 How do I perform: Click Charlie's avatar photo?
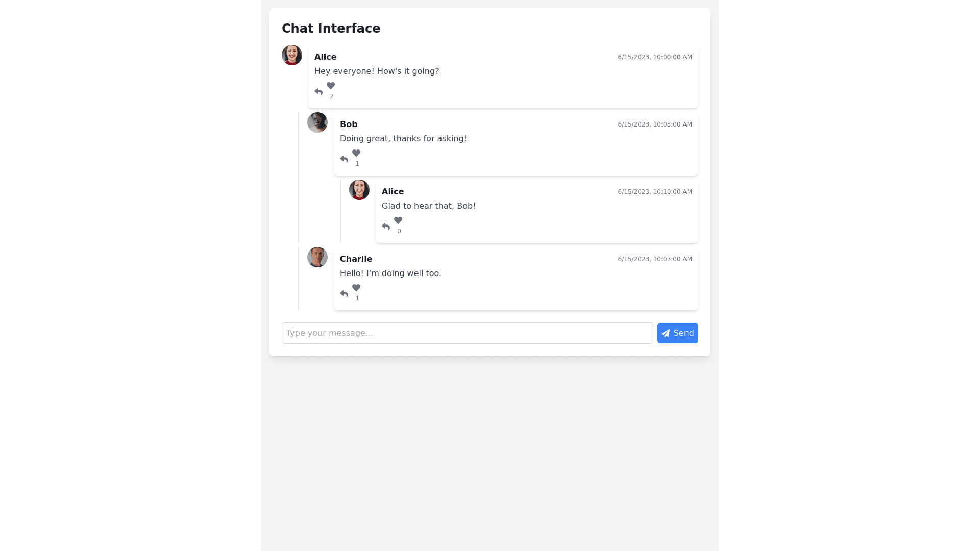pyautogui.click(x=317, y=257)
